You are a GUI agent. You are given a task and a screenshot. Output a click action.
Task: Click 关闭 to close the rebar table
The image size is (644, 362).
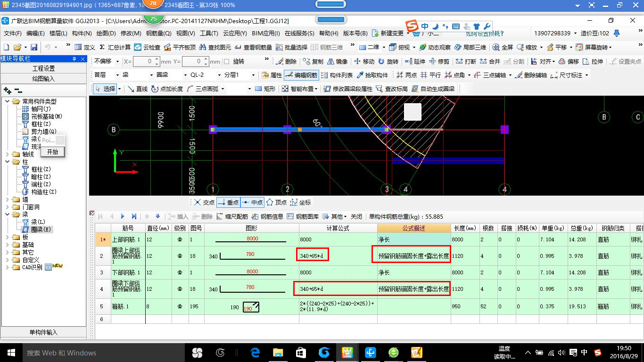356,216
